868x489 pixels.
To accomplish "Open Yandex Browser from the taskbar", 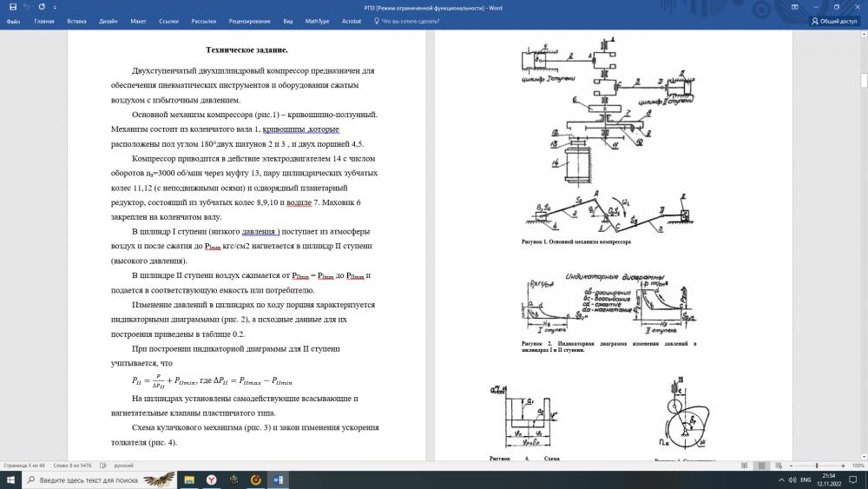I will [x=212, y=479].
